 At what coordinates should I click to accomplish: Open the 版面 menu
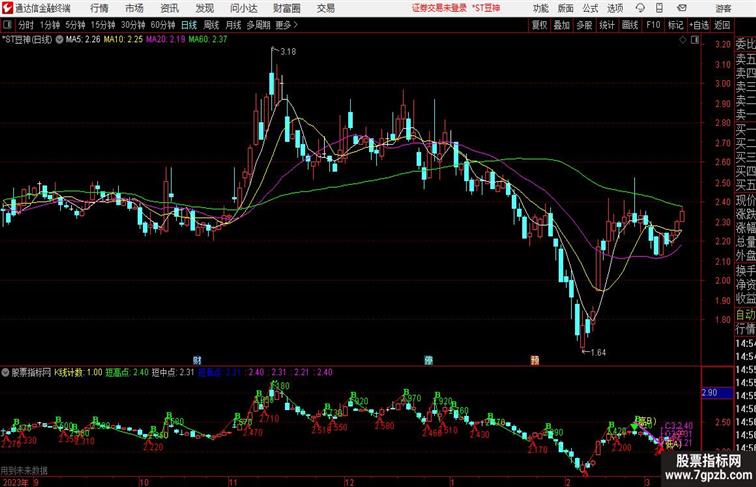click(x=566, y=8)
